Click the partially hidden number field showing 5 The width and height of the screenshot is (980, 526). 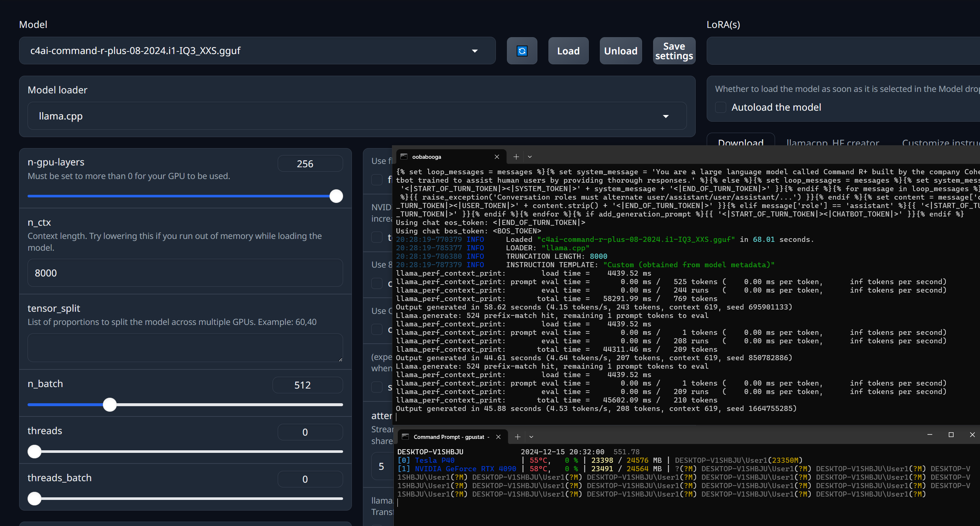pyautogui.click(x=382, y=466)
